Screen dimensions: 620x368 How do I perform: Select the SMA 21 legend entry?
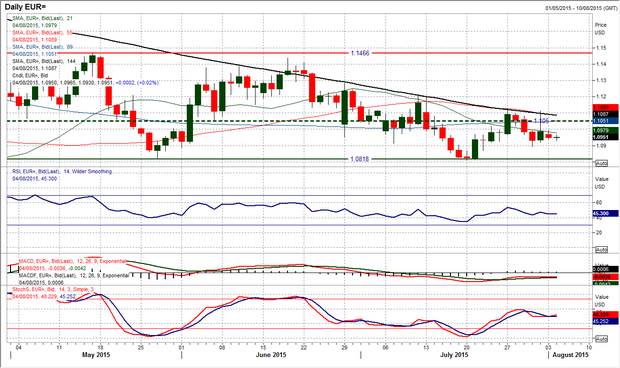point(42,18)
